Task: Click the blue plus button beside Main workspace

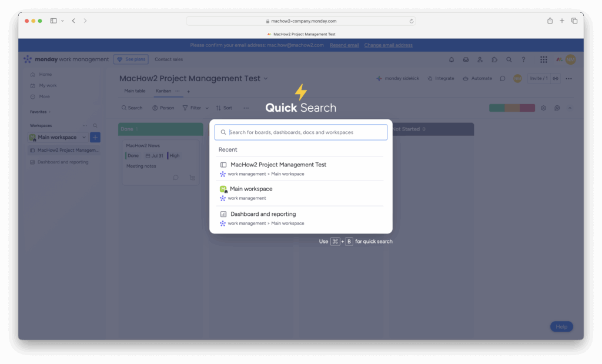Action: pos(95,137)
